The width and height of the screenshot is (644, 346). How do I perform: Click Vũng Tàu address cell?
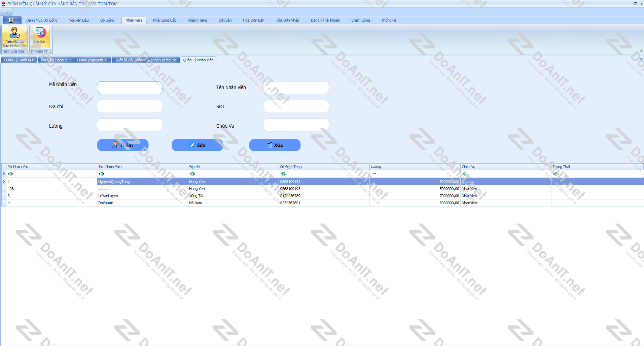point(233,196)
